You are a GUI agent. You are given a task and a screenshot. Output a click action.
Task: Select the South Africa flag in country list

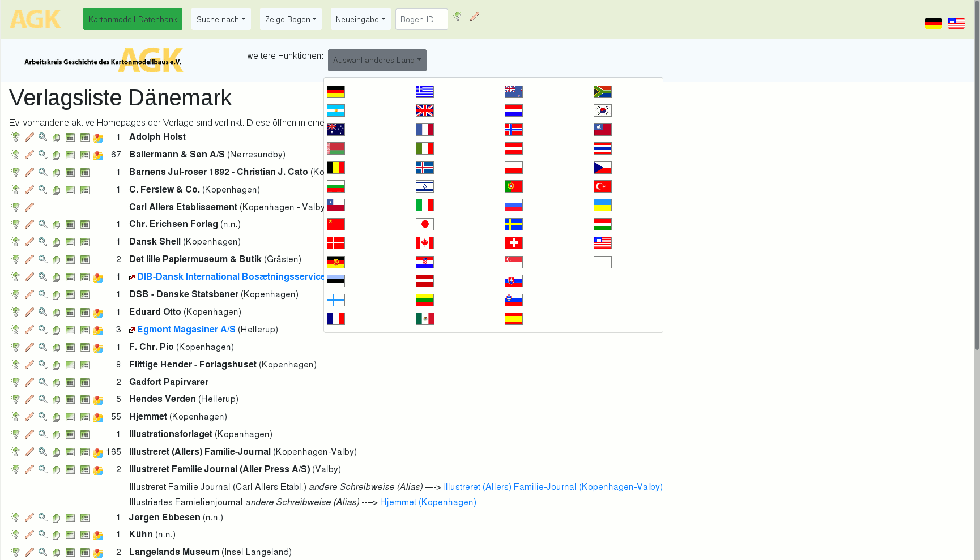click(603, 92)
